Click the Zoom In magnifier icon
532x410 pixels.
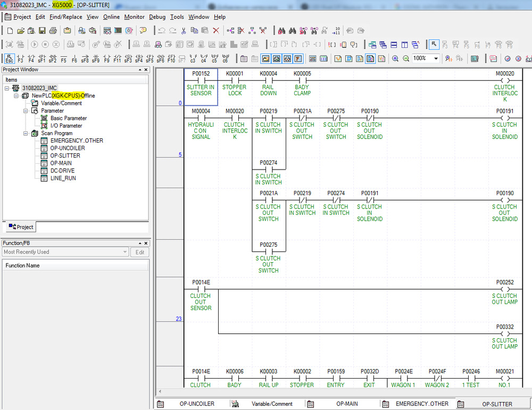395,58
